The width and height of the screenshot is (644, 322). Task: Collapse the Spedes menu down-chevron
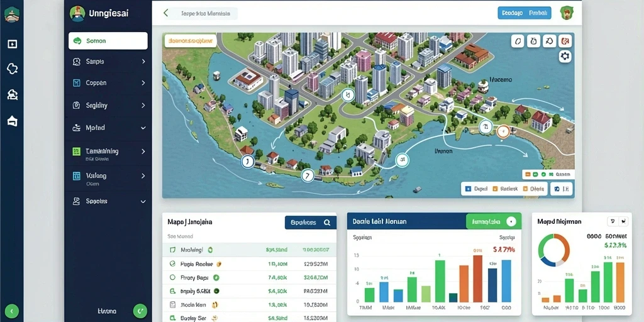tap(143, 202)
